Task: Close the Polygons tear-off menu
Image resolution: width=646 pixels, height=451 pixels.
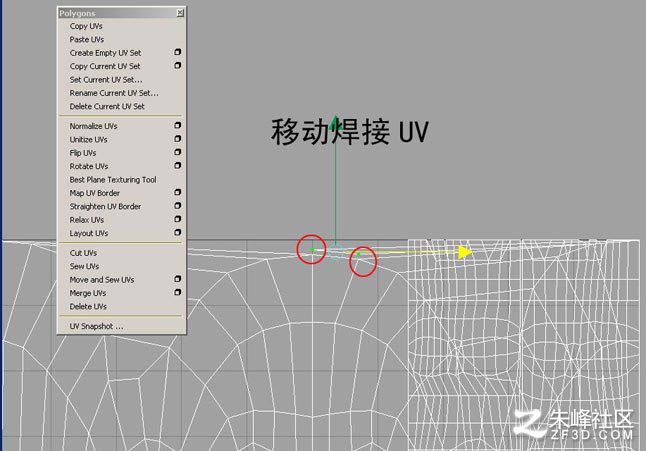Action: pyautogui.click(x=180, y=13)
